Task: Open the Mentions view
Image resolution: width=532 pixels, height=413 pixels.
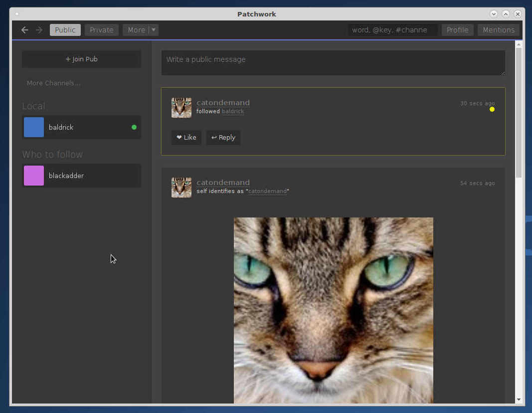Action: (x=498, y=30)
